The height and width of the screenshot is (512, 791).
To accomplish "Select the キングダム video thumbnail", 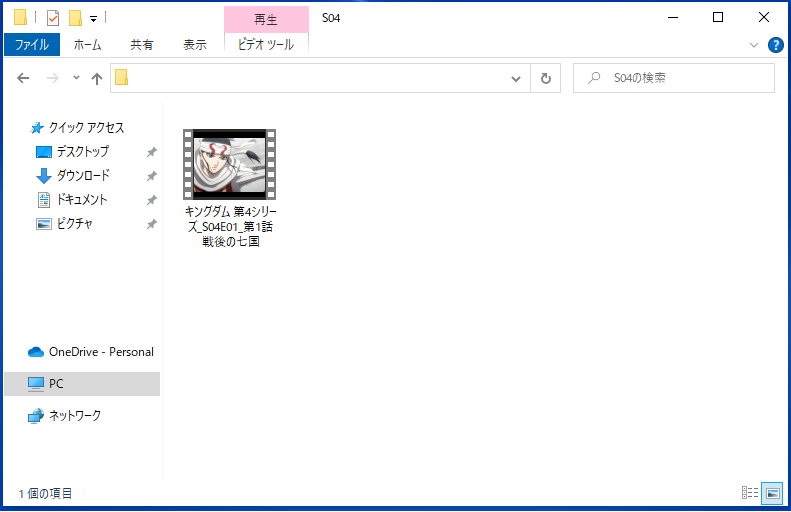I will 230,164.
